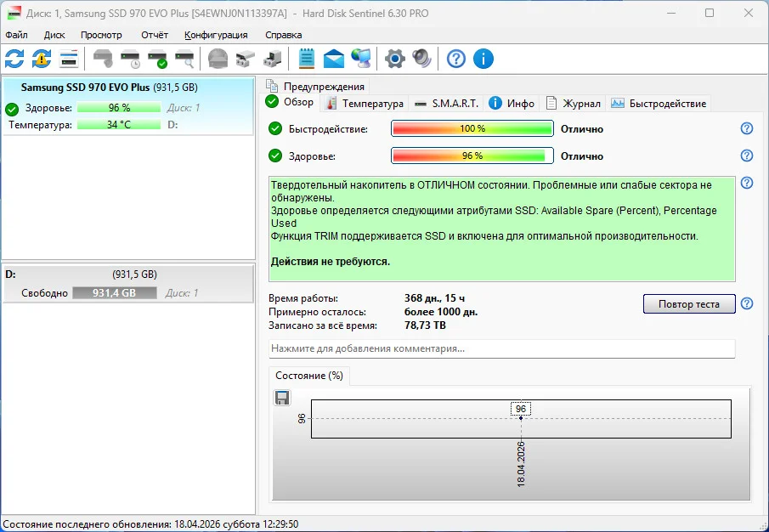Open the Отчёт menu
The width and height of the screenshot is (769, 532).
click(155, 35)
